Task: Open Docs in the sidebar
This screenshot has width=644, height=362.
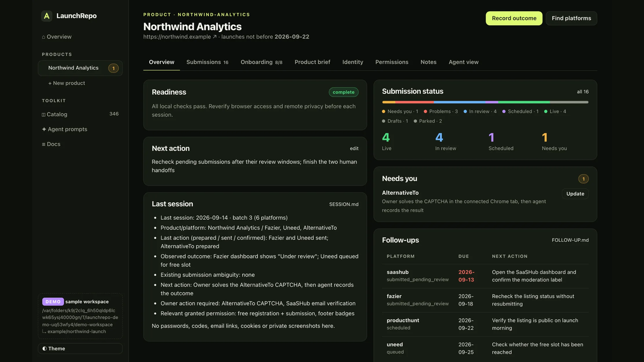Action: tap(51, 144)
